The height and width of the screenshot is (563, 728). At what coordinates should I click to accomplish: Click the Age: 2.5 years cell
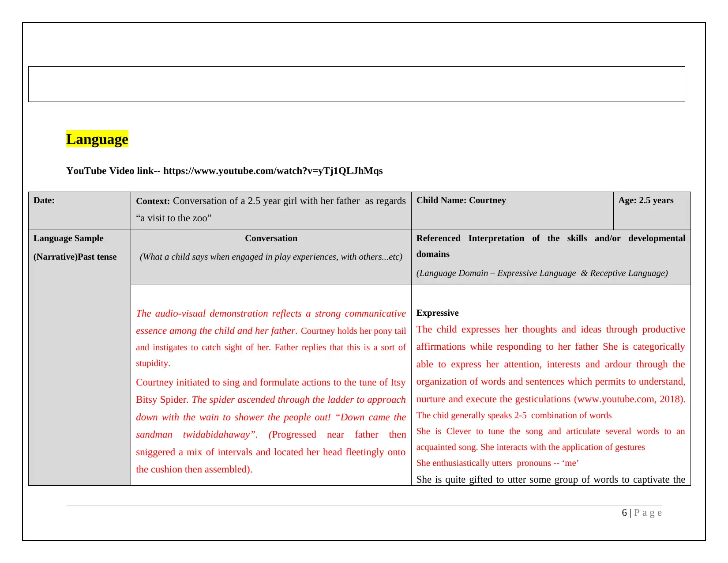pyautogui.click(x=652, y=211)
